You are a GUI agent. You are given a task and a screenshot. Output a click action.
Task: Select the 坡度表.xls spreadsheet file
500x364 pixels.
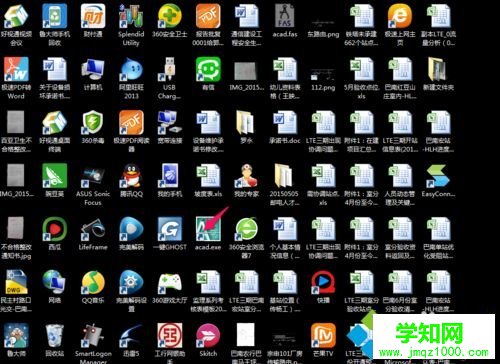[208, 176]
